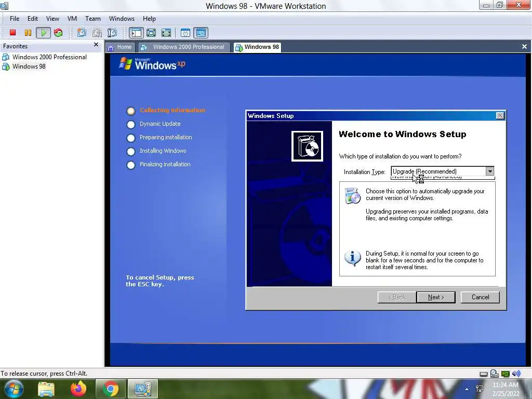Switch to the Home tab
The height and width of the screenshot is (399, 532).
point(120,47)
